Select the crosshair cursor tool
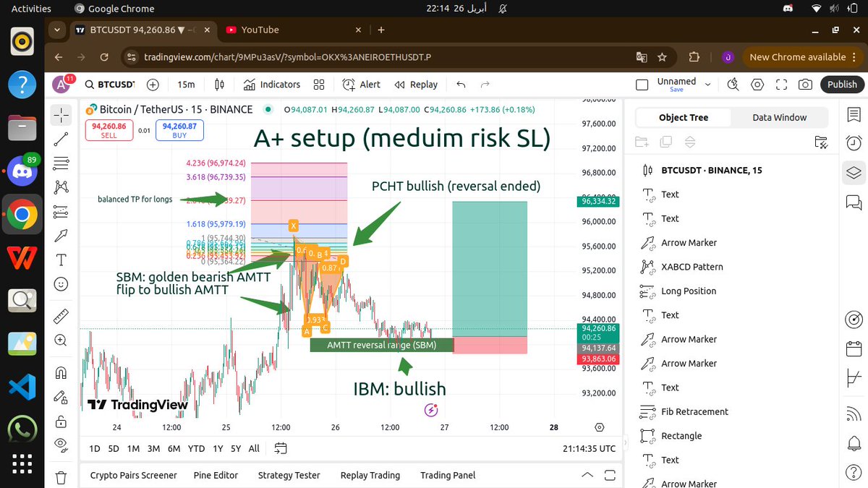This screenshot has height=488, width=868. point(61,114)
